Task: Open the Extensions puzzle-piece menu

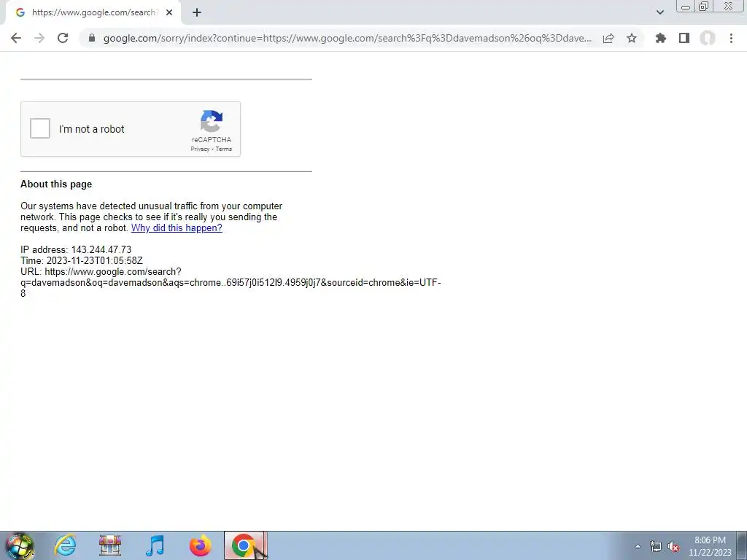Action: (x=661, y=38)
